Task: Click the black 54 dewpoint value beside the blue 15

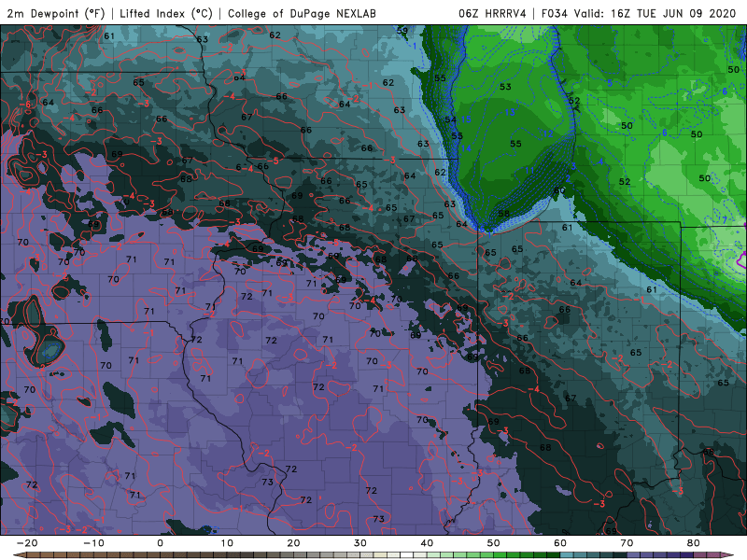Action: pos(450,119)
